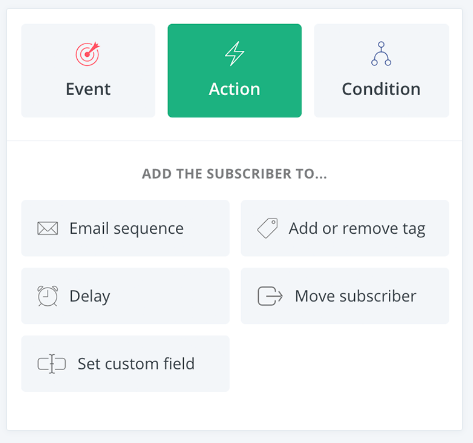Screen dimensions: 473x443
Task: Click the lightning bolt Action icon
Action: [x=234, y=54]
